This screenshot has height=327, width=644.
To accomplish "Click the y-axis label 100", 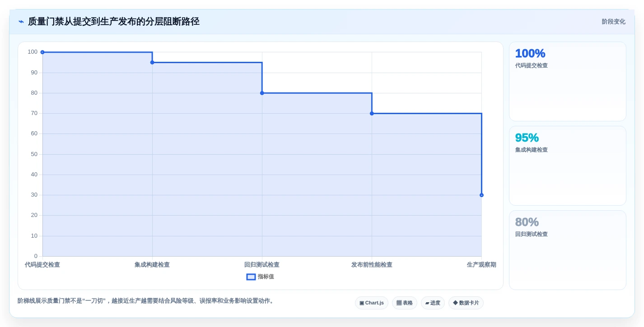I will [x=33, y=52].
